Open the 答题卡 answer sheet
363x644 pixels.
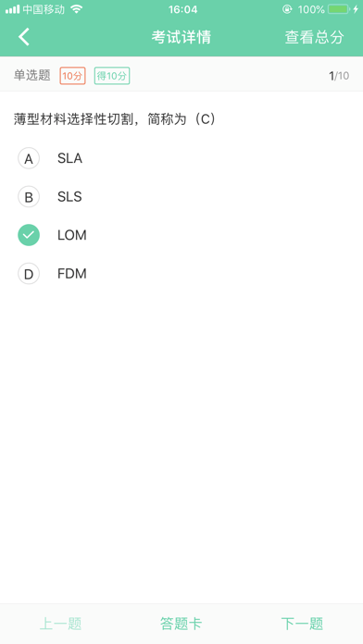(181, 624)
